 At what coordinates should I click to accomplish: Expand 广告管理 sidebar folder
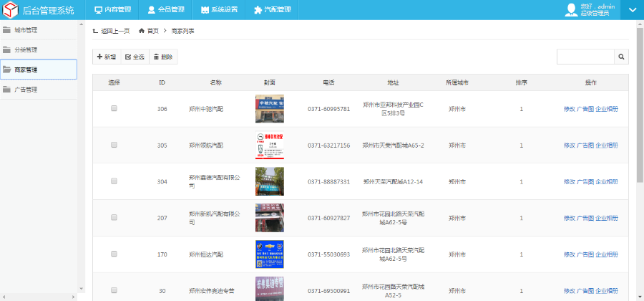point(26,90)
